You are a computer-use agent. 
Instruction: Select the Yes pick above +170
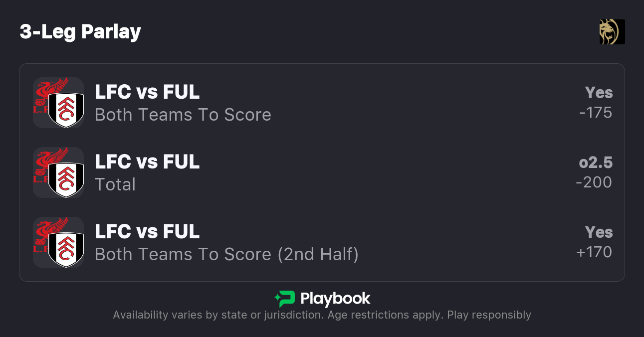tap(599, 232)
